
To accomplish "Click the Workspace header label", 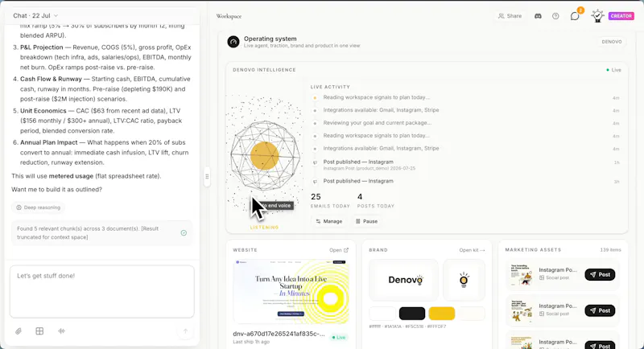I will [229, 16].
